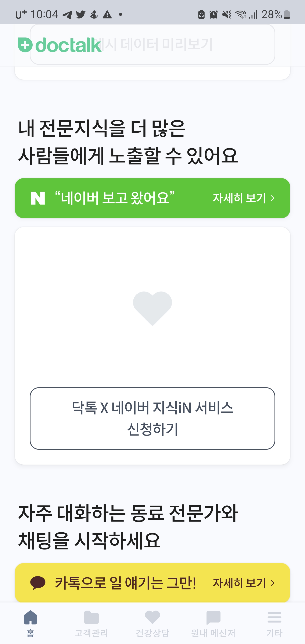The image size is (305, 644).
Task: Open the Home tab icon
Action: [x=30, y=617]
